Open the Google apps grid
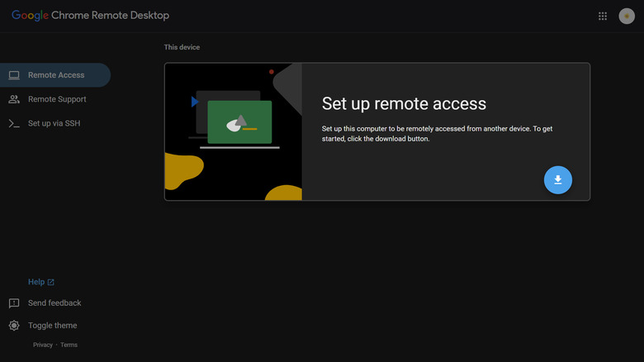 pyautogui.click(x=603, y=16)
